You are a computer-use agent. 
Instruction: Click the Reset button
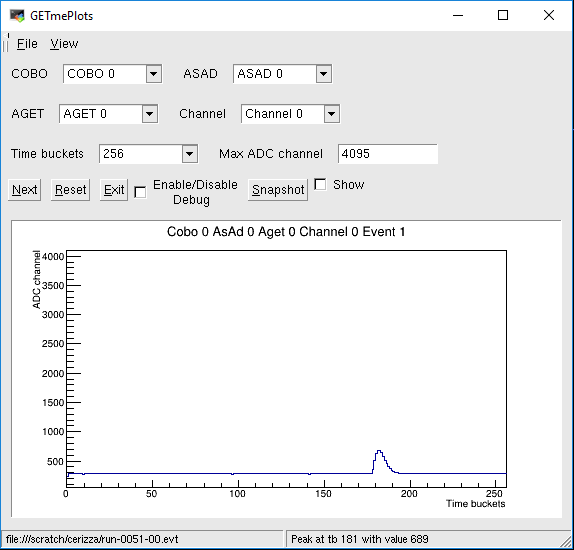(70, 190)
